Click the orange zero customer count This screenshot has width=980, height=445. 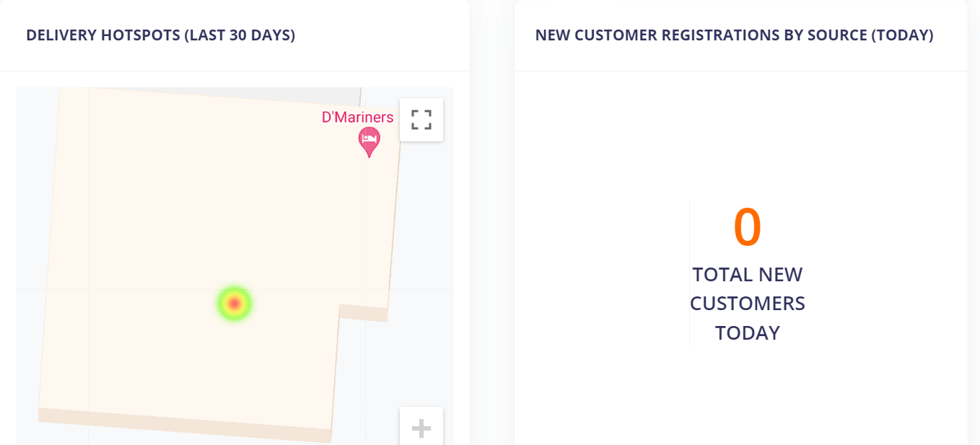[747, 227]
